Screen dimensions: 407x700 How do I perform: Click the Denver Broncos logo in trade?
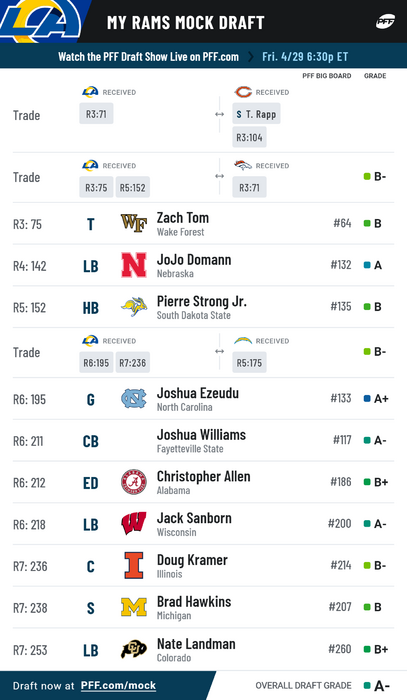click(x=243, y=165)
